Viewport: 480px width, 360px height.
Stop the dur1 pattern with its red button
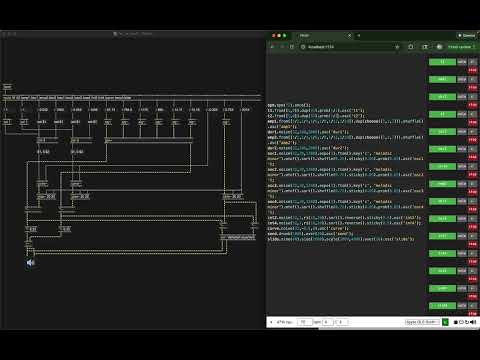click(x=472, y=105)
